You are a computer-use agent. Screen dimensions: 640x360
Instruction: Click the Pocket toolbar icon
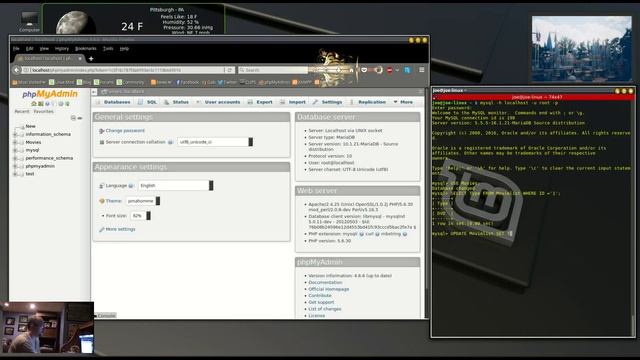364,70
